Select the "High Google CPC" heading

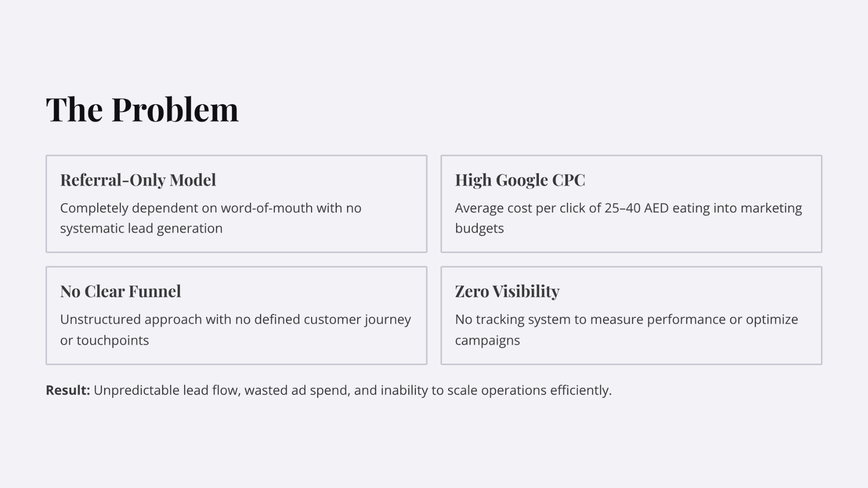[x=520, y=180]
